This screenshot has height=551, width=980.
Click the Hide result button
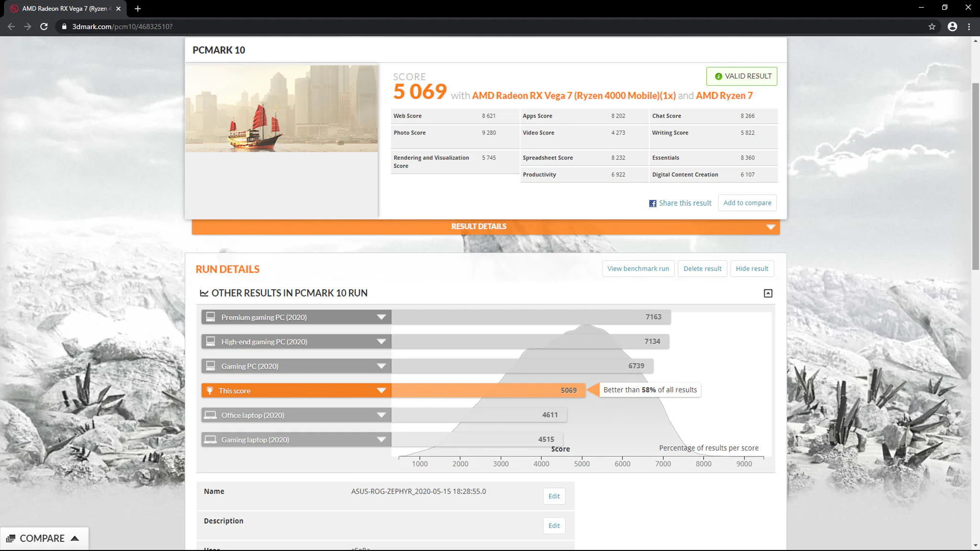coord(752,269)
